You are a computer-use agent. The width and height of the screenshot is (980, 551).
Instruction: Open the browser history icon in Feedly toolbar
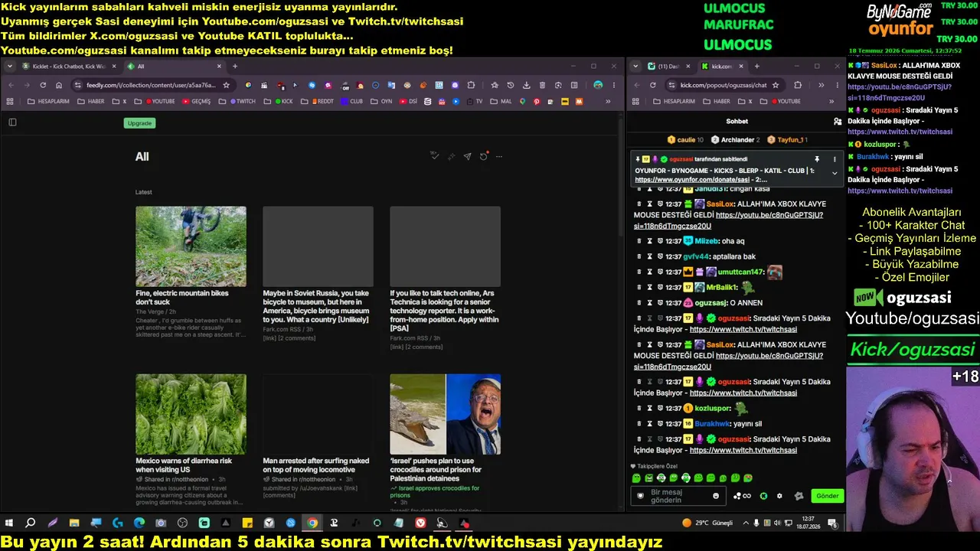[511, 85]
